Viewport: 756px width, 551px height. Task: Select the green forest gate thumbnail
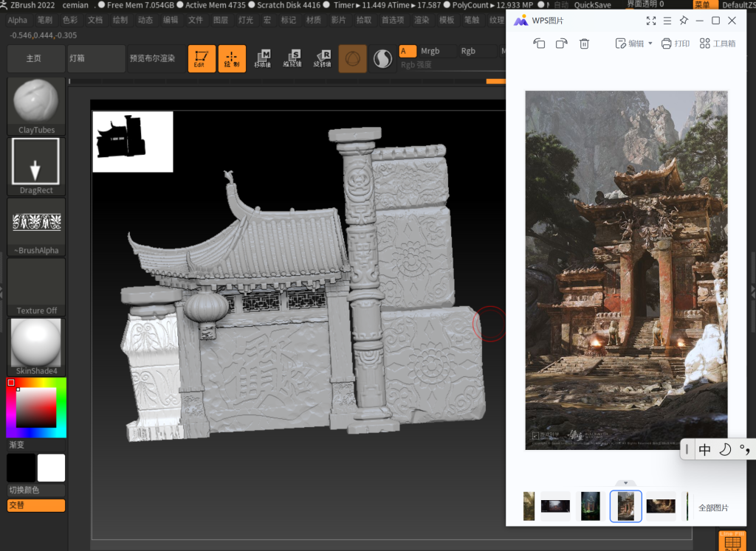pos(590,506)
